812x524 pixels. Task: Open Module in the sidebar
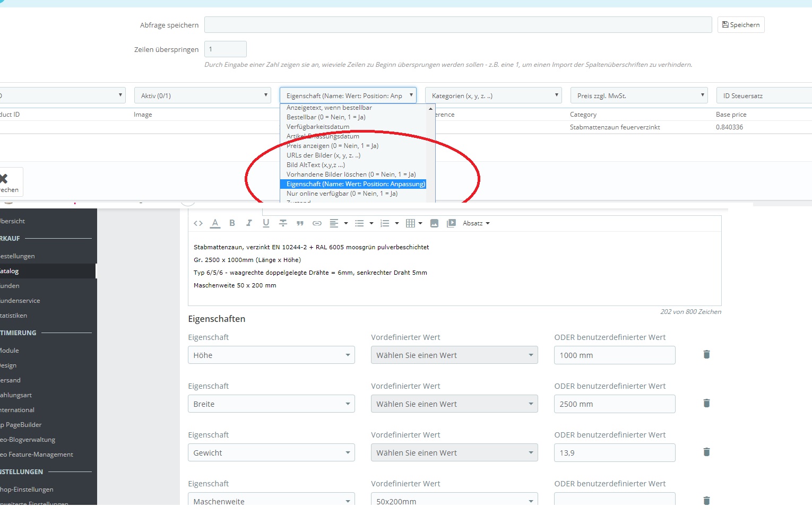point(10,351)
